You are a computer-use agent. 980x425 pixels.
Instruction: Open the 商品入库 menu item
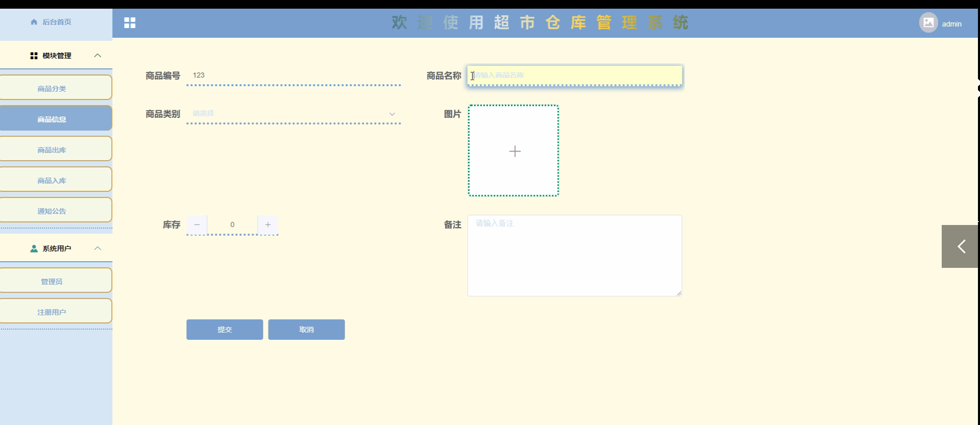(56, 180)
